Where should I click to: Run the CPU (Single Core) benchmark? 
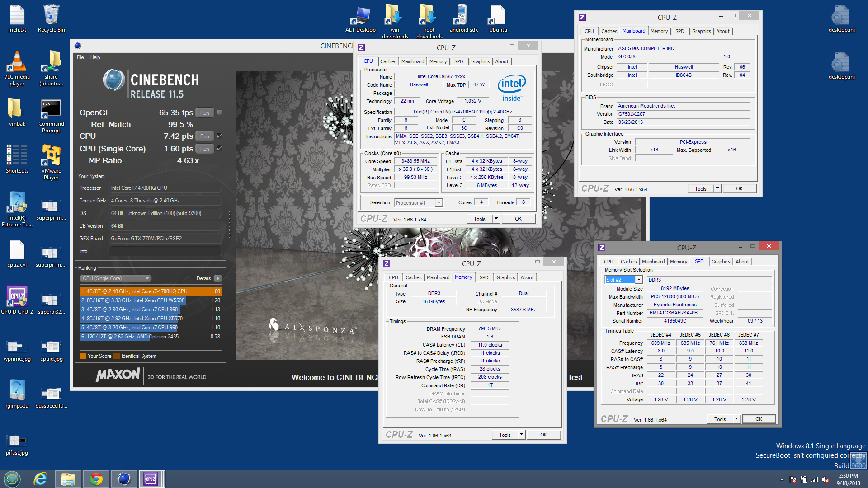click(205, 149)
